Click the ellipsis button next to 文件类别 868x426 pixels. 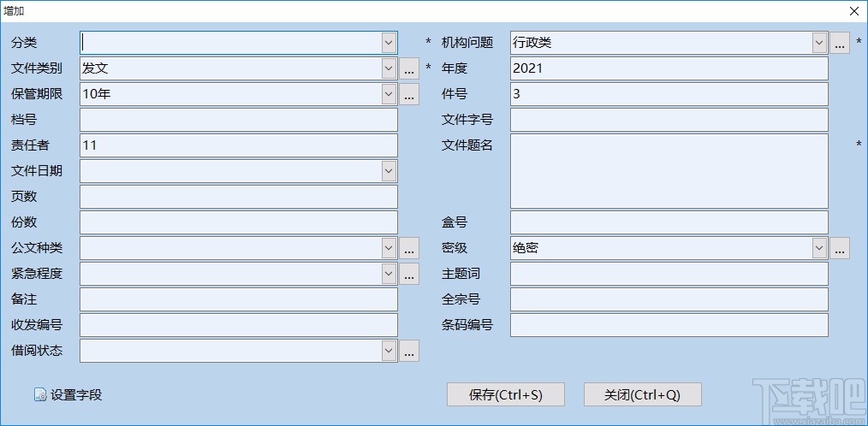tap(409, 68)
